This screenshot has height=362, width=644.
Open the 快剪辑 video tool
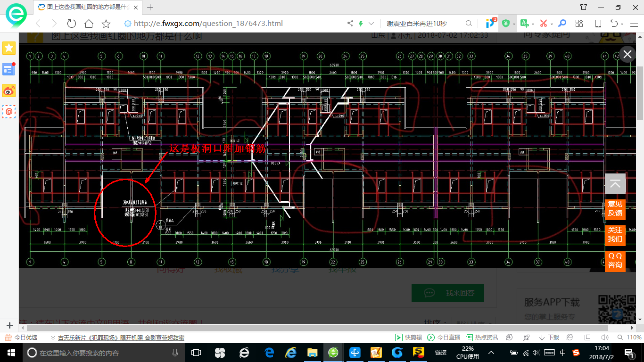408,337
